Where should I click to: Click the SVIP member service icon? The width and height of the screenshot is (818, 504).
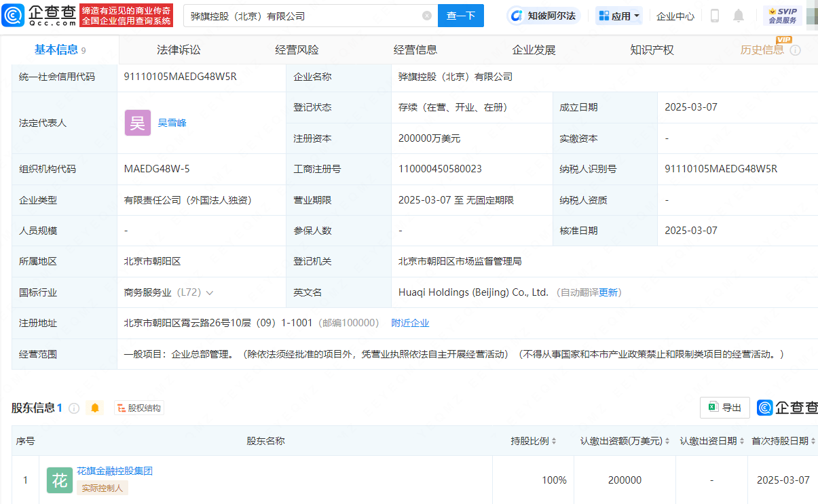coord(783,16)
